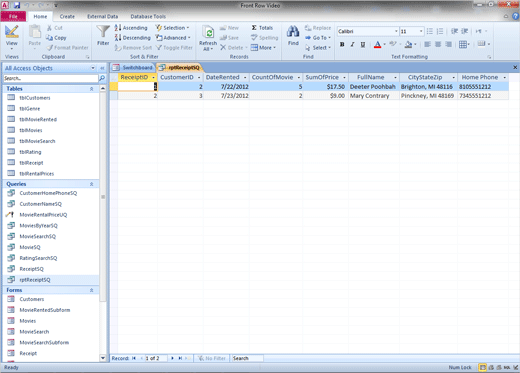The image size is (520, 373).
Task: Align text right
Action: coord(449,44)
